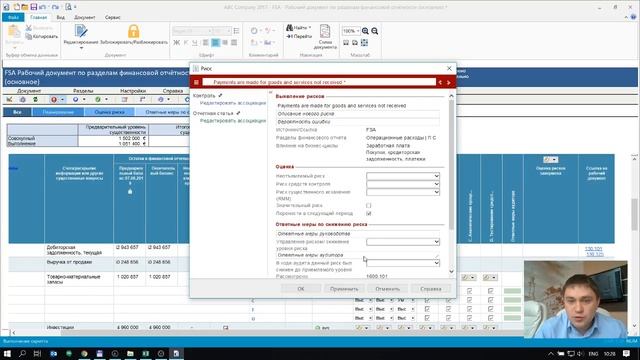
Task: Select the Планирование tab
Action: (x=58, y=112)
